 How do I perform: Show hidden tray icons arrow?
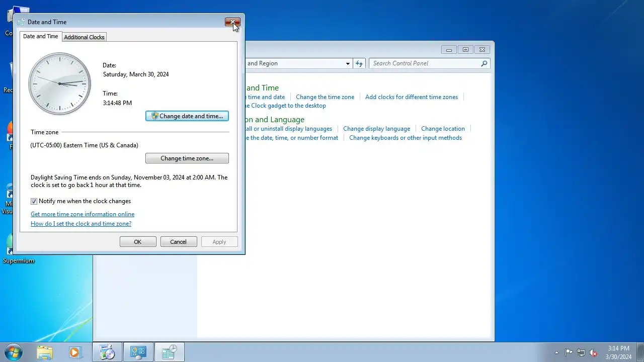556,352
